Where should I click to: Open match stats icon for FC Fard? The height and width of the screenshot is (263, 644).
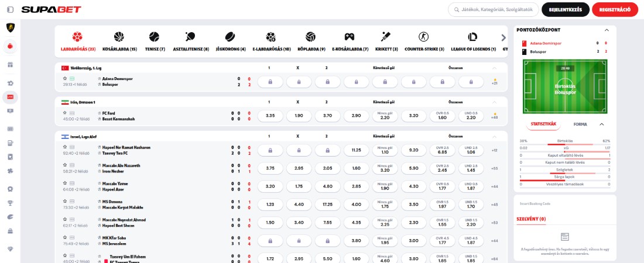[72, 113]
